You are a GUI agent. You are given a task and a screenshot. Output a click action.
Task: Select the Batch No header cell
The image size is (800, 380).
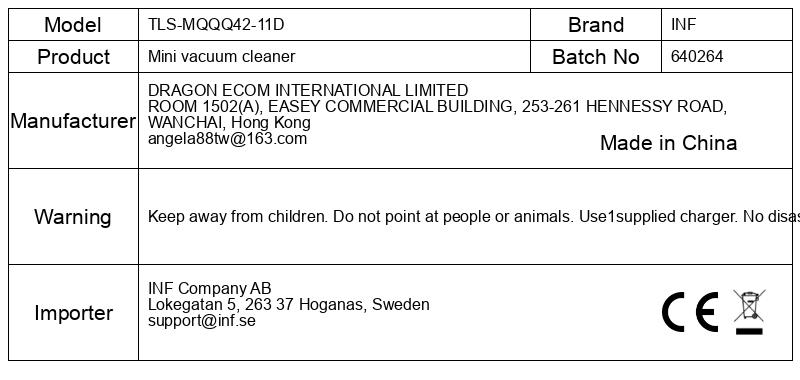pos(596,57)
